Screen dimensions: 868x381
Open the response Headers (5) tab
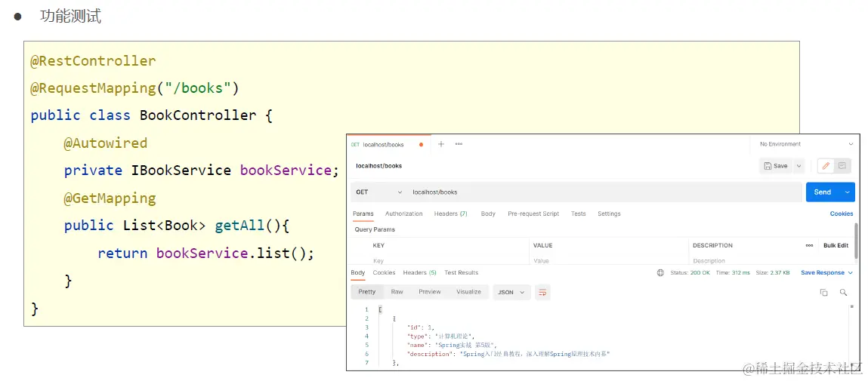[419, 272]
